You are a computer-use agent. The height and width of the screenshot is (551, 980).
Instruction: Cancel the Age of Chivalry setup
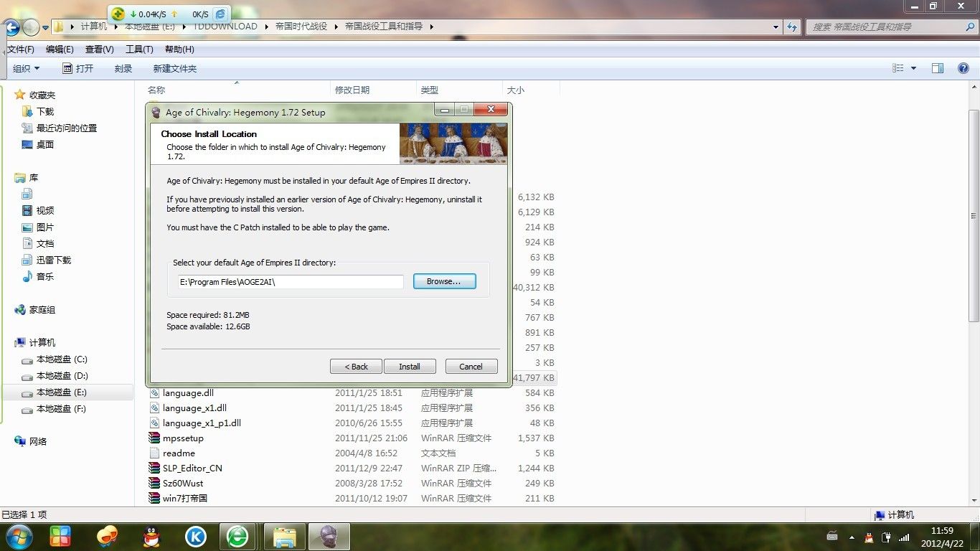(x=471, y=367)
